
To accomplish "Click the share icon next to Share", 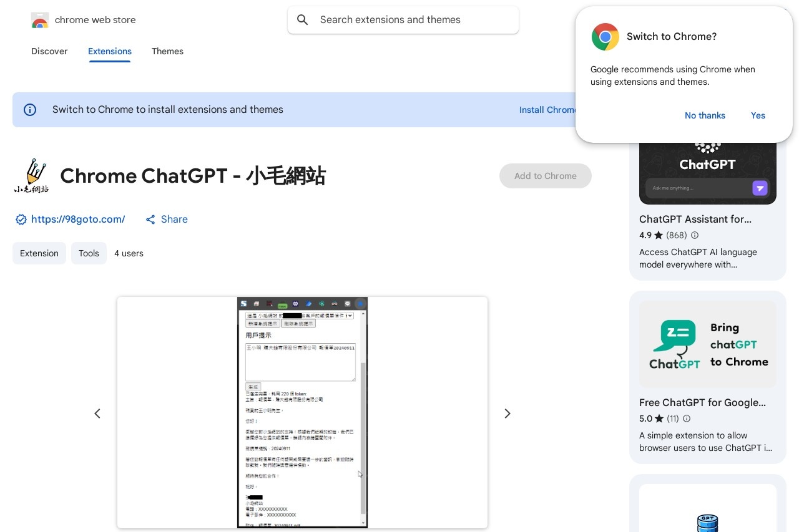I will coord(150,220).
